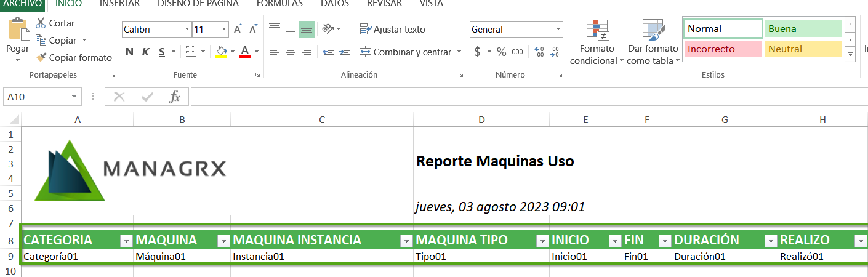
Task: Toggle italic (K) formatting
Action: coord(145,52)
